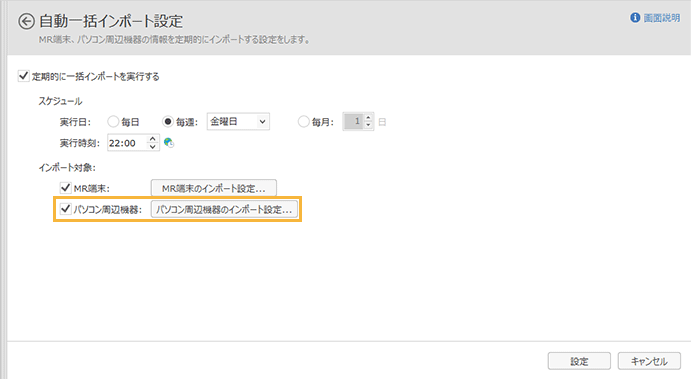Open パソコン周辺機器のインポート設定 button
This screenshot has height=379, width=691.
click(x=224, y=209)
